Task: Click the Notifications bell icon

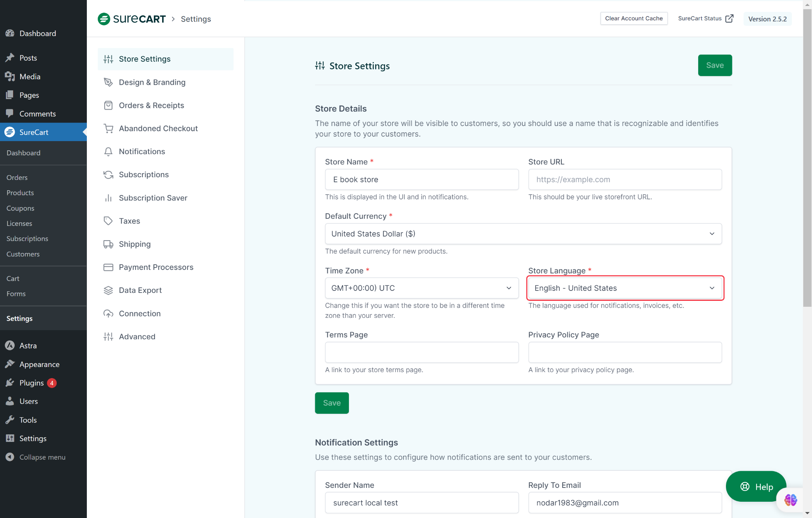Action: click(108, 152)
